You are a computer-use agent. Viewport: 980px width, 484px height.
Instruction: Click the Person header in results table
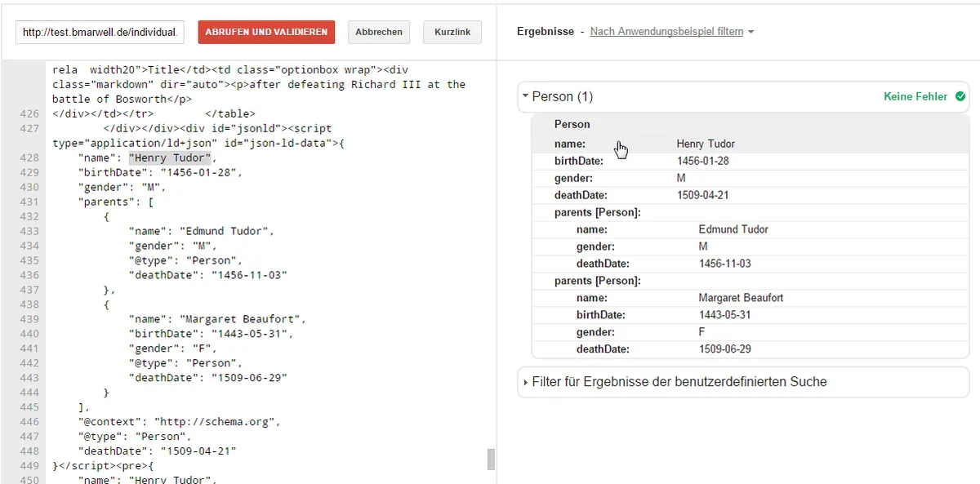click(x=572, y=125)
